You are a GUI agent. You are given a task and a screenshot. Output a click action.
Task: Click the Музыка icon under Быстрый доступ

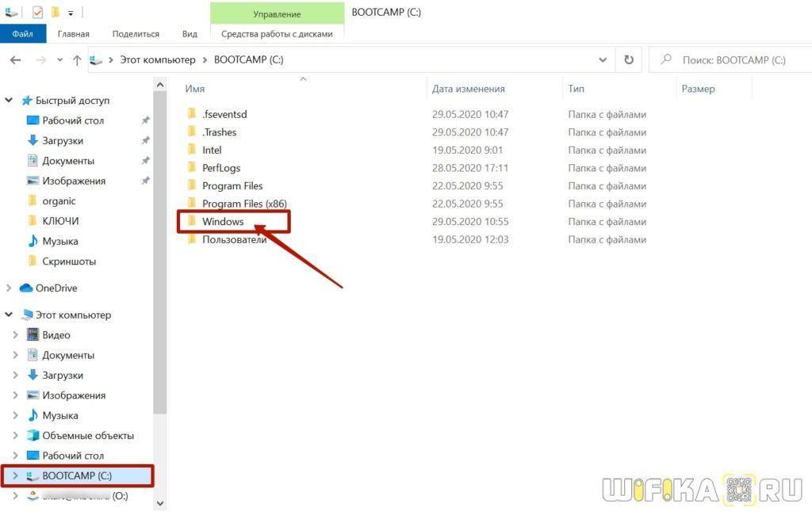click(x=33, y=241)
